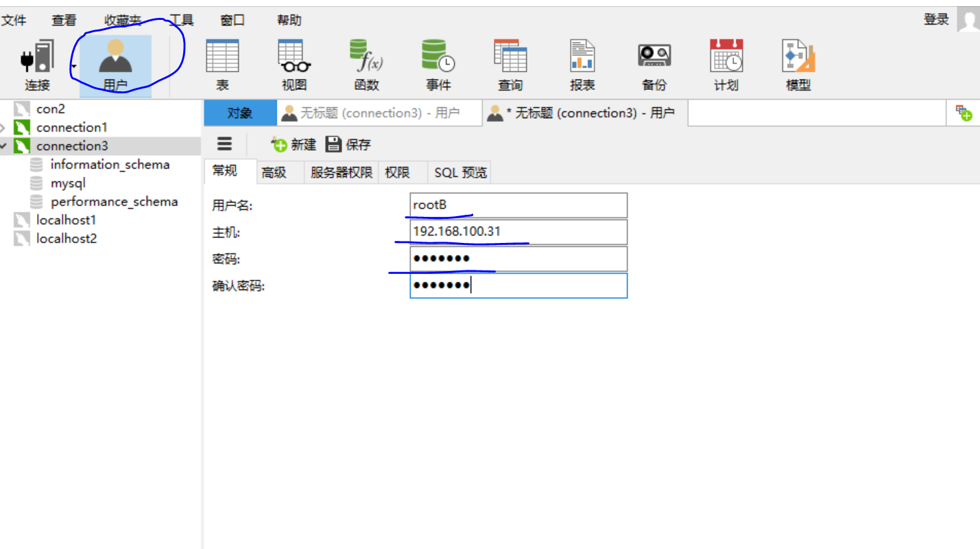Open the 模型 model toolbar icon
Viewport: 980px width, 549px height.
[798, 66]
